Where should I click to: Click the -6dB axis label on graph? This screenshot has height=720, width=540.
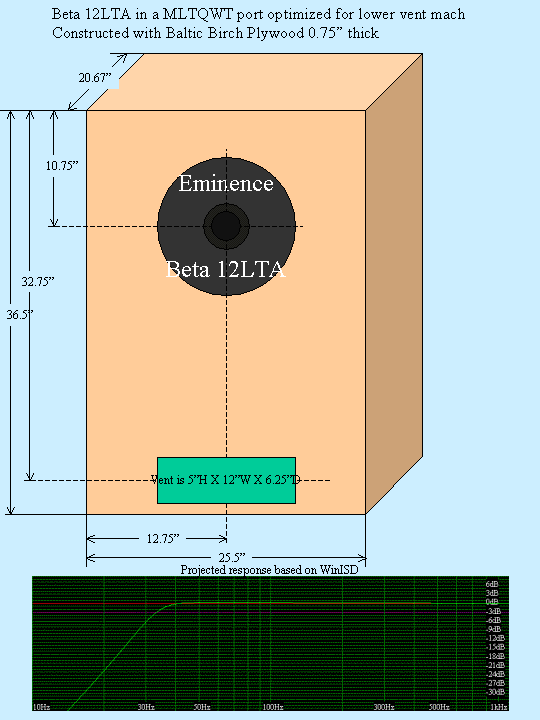pos(493,620)
